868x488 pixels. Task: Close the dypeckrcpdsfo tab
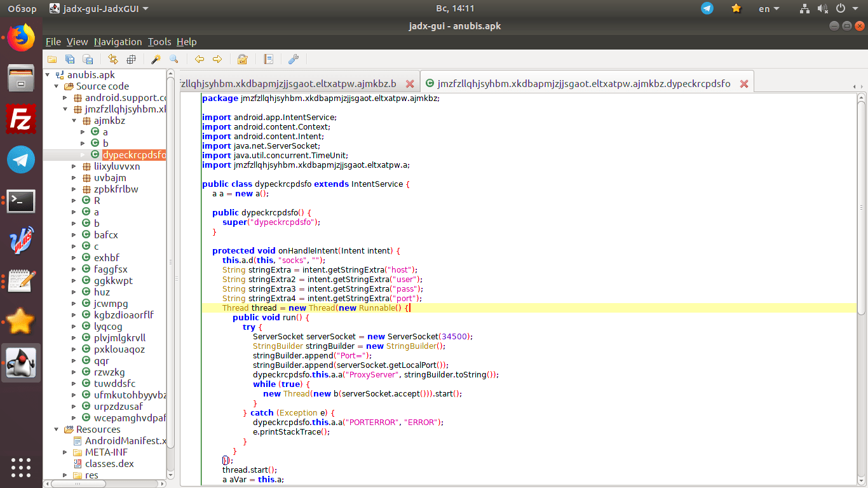pos(743,84)
